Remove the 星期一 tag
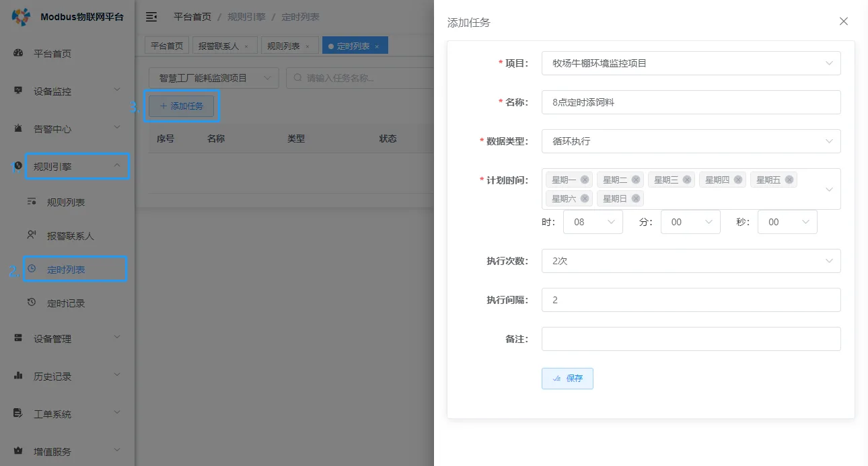 tap(585, 180)
